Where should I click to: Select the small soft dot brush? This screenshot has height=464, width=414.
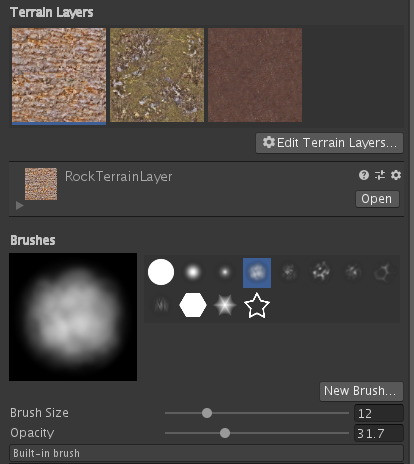(x=225, y=272)
